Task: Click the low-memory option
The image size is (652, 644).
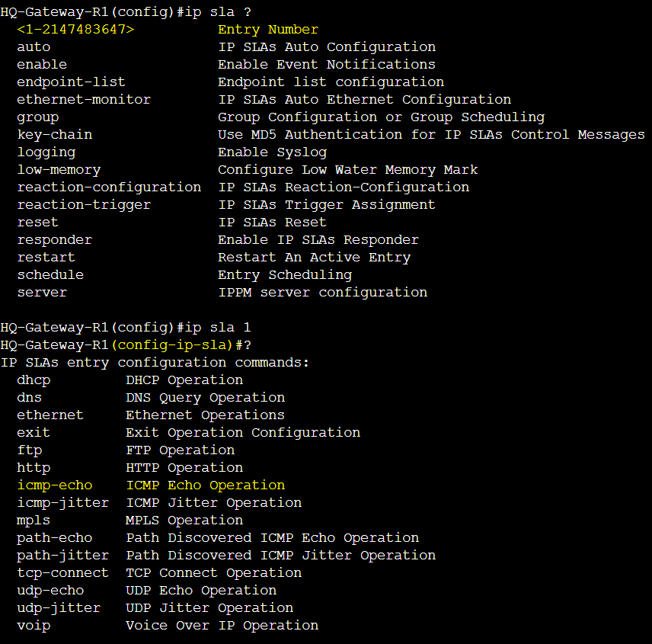Action: click(59, 170)
